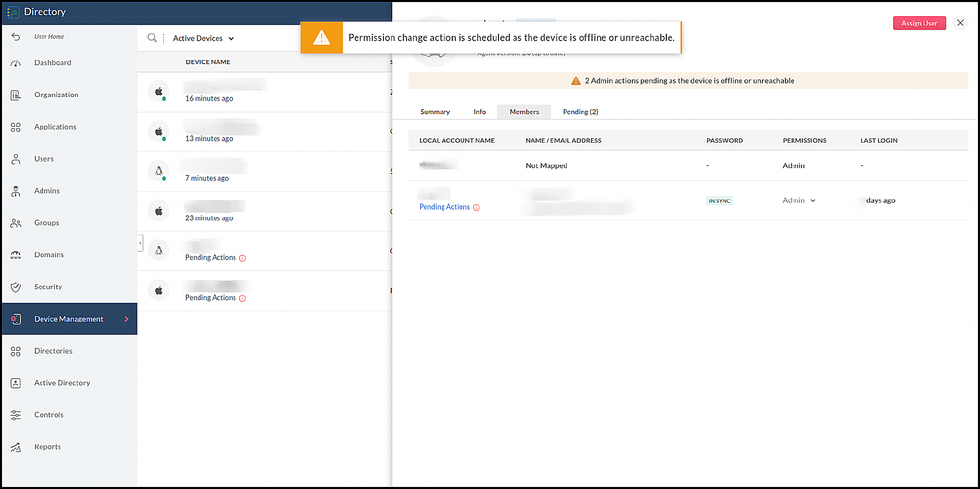Screen dimensions: 980x489
Task: Click the Apple device icon for 16 minutes ago row
Action: coord(159,91)
